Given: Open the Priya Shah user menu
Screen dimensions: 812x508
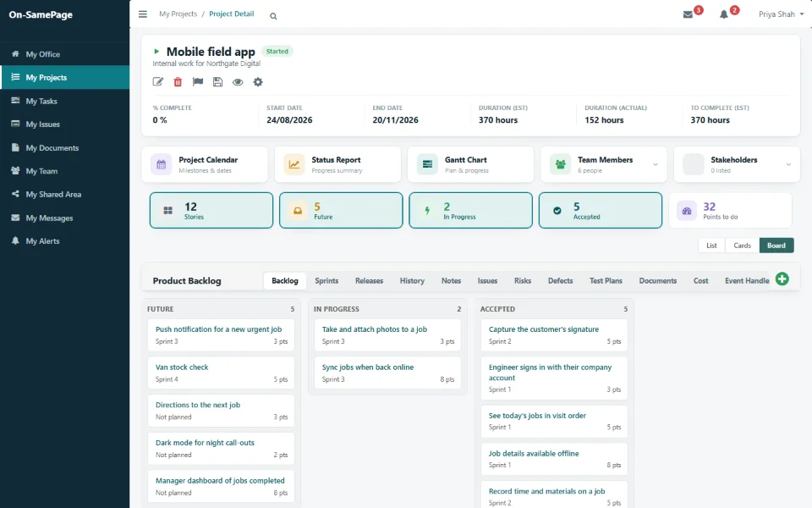Looking at the screenshot, I should coord(781,14).
